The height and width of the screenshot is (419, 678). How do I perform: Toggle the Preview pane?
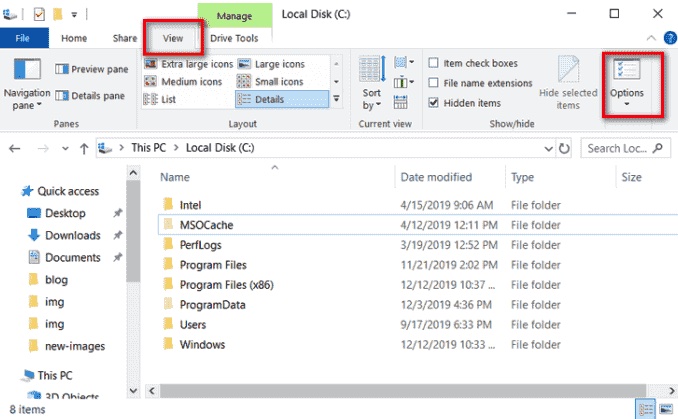coord(91,69)
